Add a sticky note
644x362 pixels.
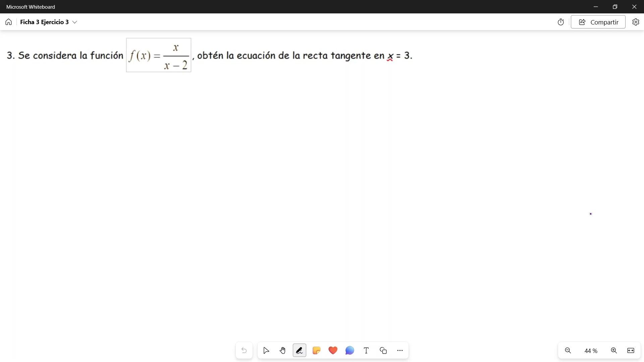click(x=316, y=351)
